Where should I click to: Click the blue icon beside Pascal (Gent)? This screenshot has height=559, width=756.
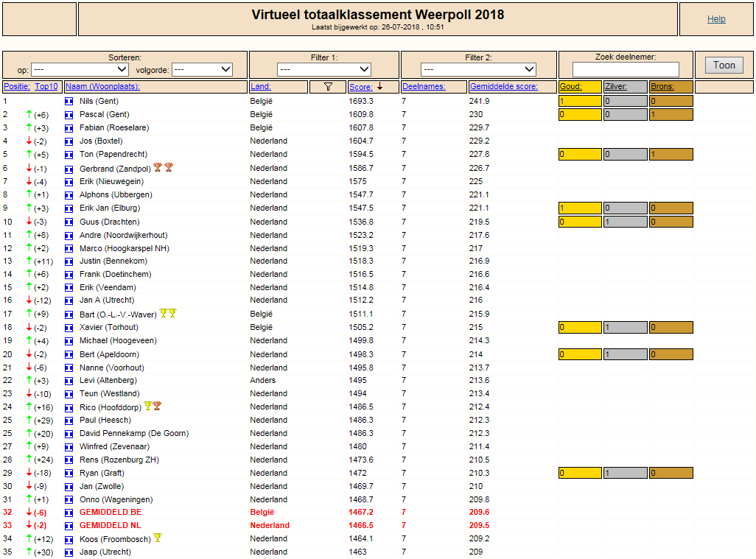pos(69,115)
